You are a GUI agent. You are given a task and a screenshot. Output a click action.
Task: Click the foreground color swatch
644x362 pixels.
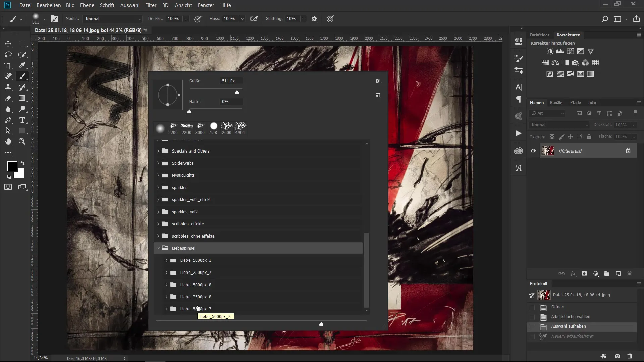coord(12,166)
